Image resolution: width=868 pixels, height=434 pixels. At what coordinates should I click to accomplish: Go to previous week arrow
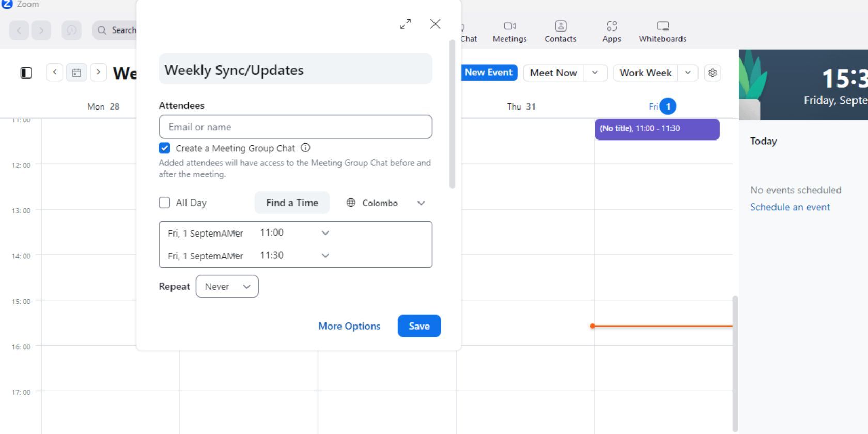tap(55, 72)
